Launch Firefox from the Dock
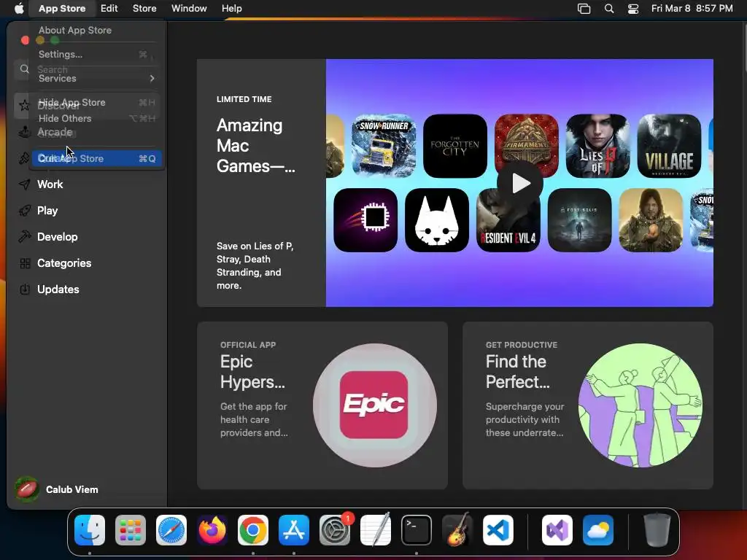Screen dimensions: 747x560 tap(212, 530)
